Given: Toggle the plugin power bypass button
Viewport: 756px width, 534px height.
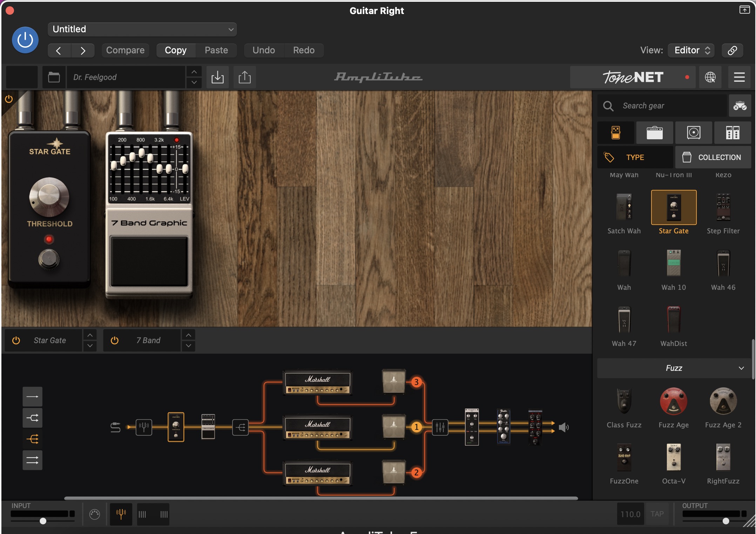Looking at the screenshot, I should point(25,40).
